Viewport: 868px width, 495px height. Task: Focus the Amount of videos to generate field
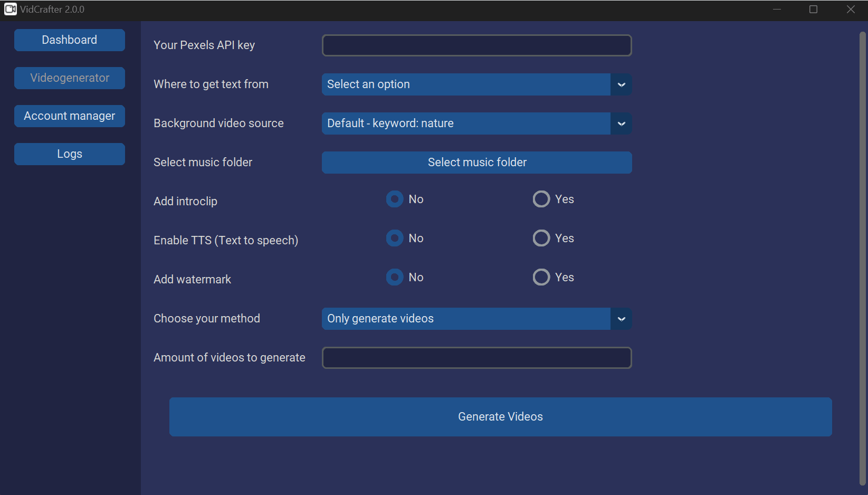[x=476, y=358]
